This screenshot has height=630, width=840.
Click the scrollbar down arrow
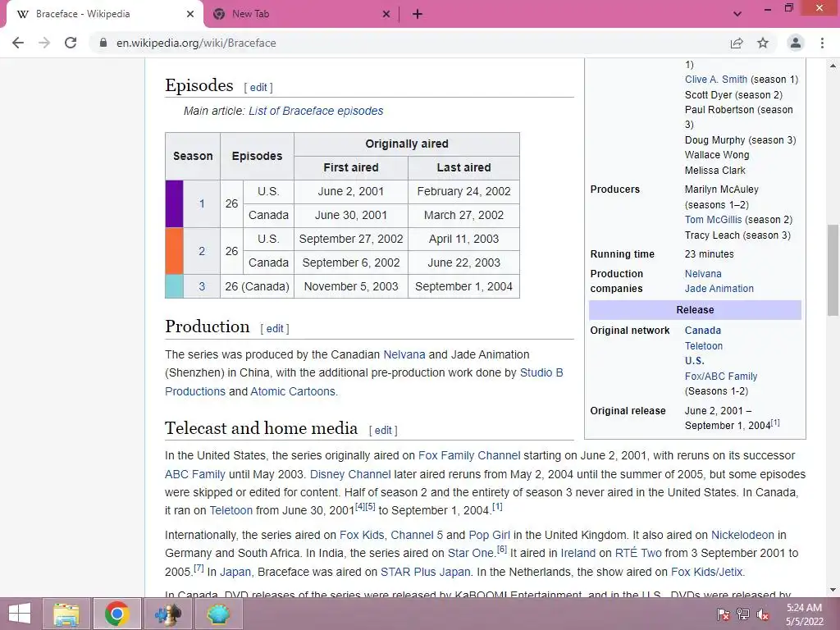(833, 590)
